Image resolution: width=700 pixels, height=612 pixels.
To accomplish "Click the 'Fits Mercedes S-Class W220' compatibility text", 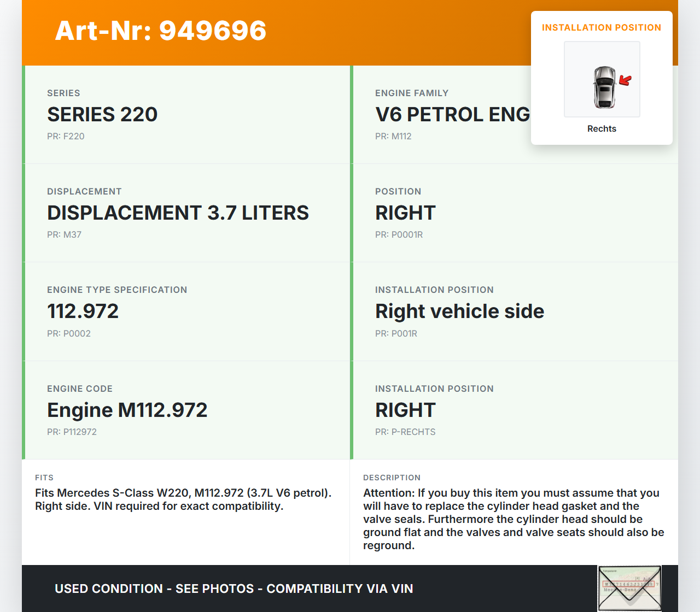I will 183,499.
